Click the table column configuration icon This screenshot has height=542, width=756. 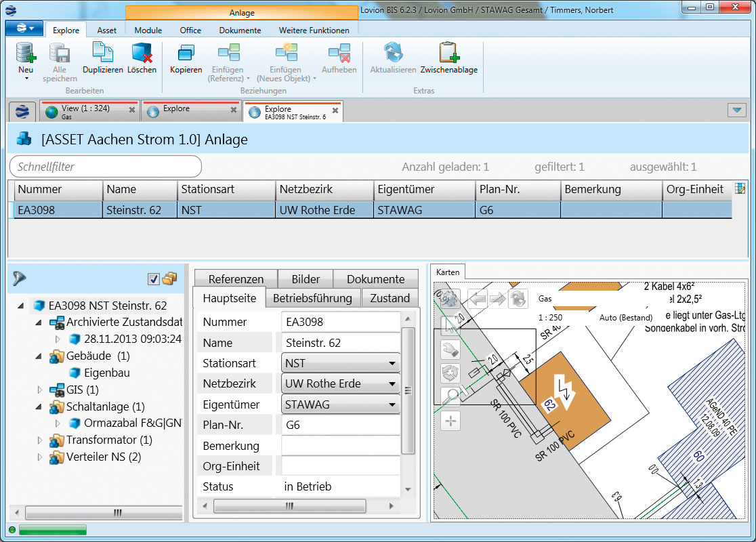[740, 188]
